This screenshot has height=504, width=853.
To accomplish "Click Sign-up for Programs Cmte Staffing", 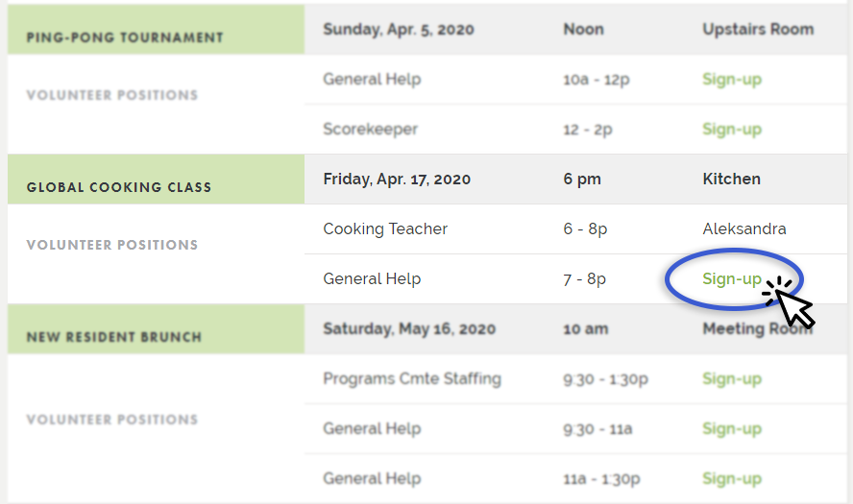I will pos(732,379).
